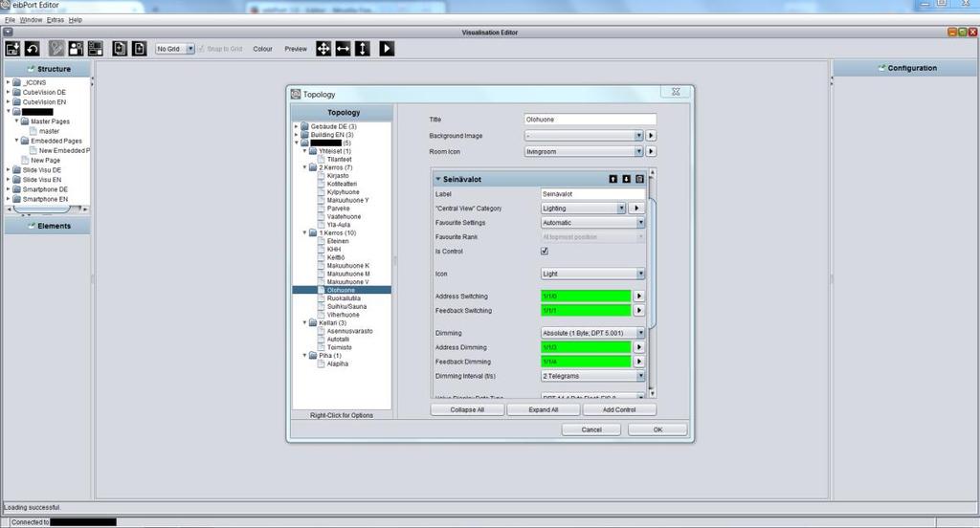Click the page with star toolbar icon
This screenshot has height=528, width=980.
[x=120, y=49]
